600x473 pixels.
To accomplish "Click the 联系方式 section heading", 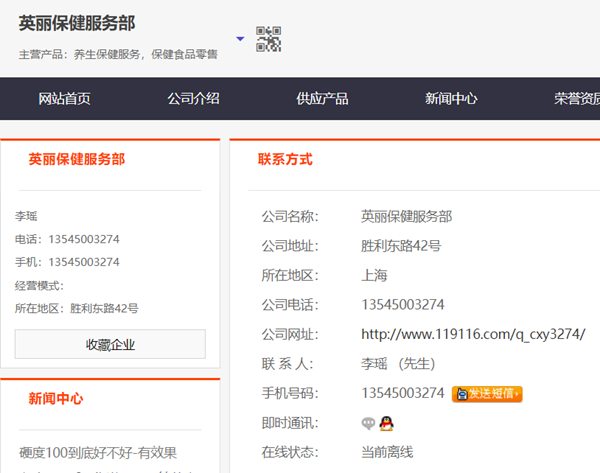I will click(285, 159).
